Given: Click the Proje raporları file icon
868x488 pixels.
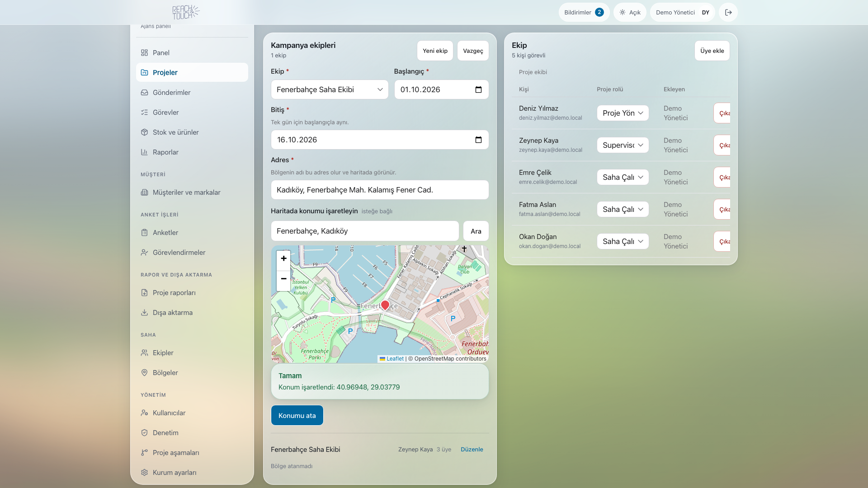Looking at the screenshot, I should click(144, 292).
